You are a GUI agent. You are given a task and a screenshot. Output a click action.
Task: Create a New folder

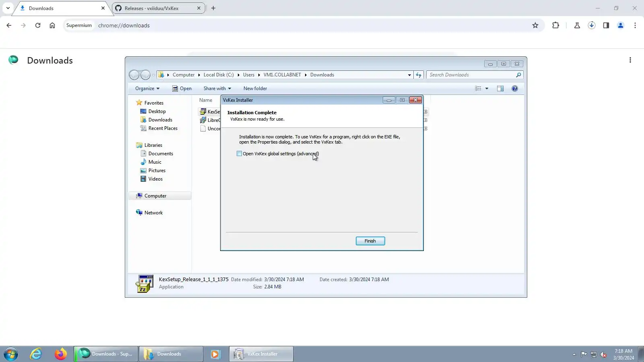coord(255,88)
